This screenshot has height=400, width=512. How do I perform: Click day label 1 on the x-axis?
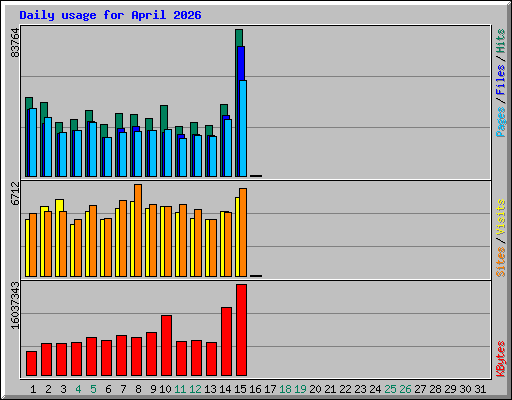click(x=33, y=389)
